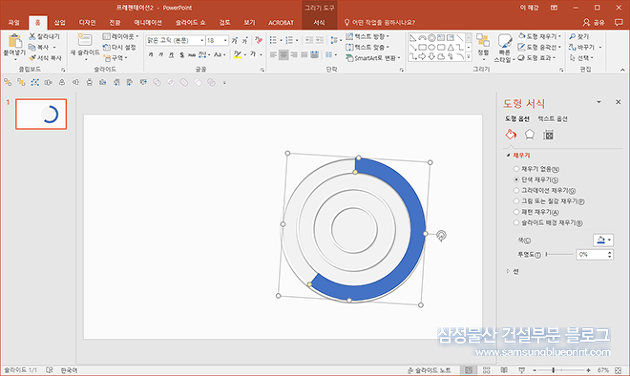Apply left paragraph alignment
Image resolution: width=630 pixels, height=376 pixels.
pos(273,54)
